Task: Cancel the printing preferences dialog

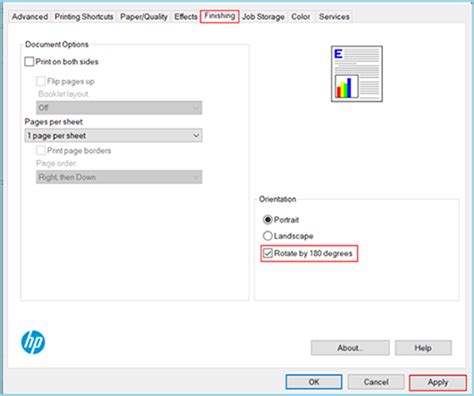Action: point(376,382)
